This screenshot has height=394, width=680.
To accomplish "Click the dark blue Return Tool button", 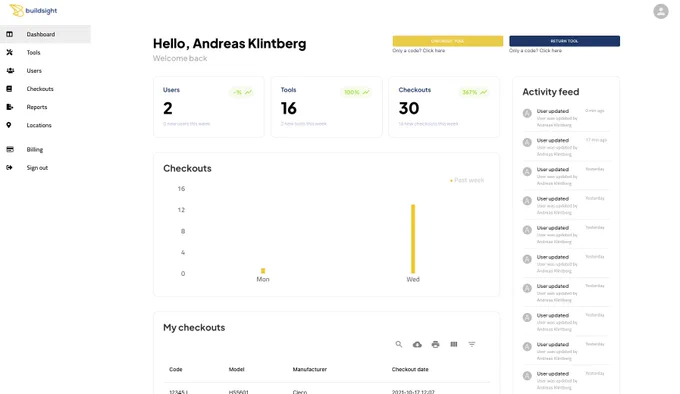I will pos(564,41).
